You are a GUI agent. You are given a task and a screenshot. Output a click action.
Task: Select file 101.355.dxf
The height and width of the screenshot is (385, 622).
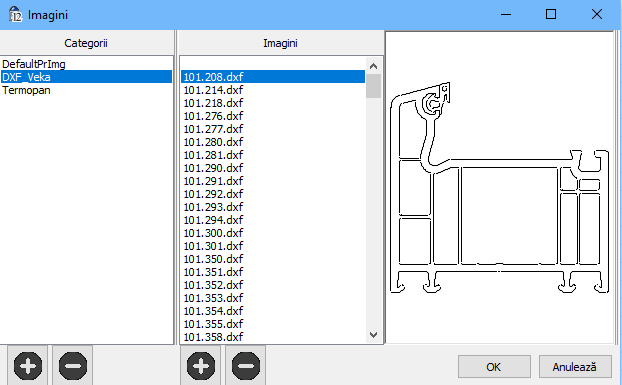(x=273, y=324)
